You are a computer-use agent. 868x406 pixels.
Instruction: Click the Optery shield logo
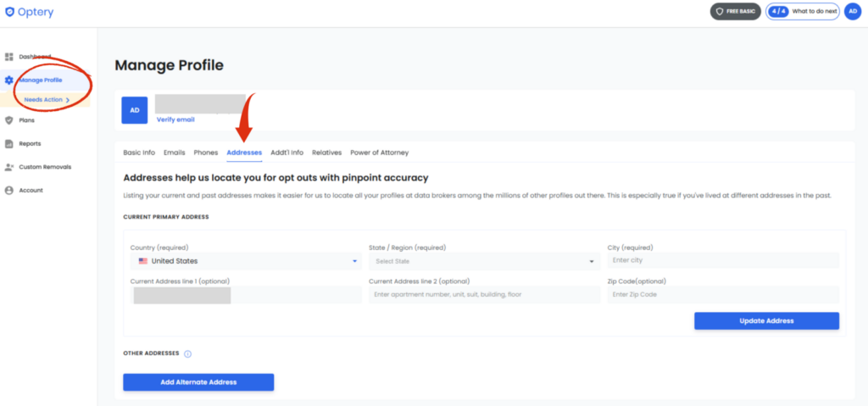[x=9, y=12]
